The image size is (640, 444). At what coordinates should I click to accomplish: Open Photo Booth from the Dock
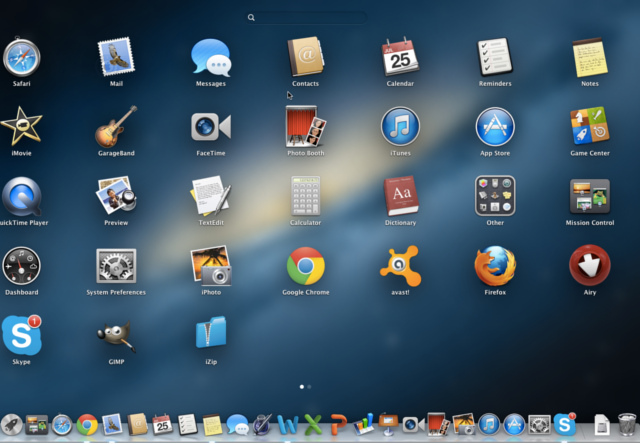pos(438,424)
